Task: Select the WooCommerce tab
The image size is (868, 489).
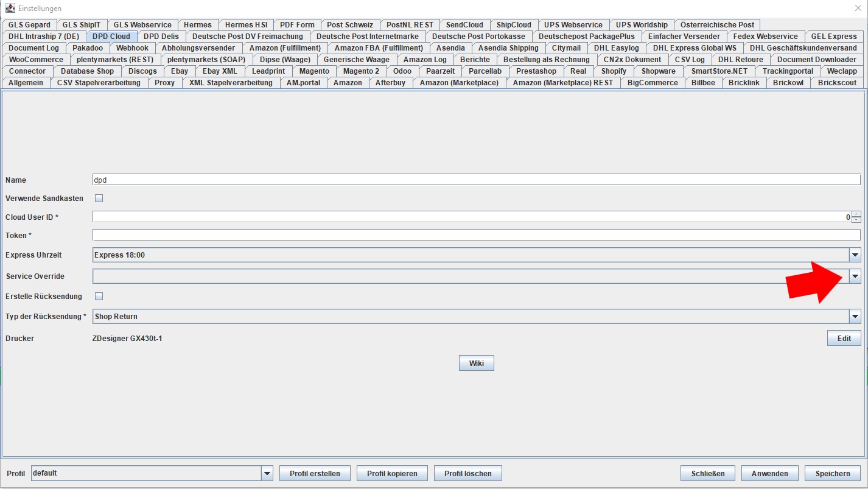Action: tap(36, 60)
